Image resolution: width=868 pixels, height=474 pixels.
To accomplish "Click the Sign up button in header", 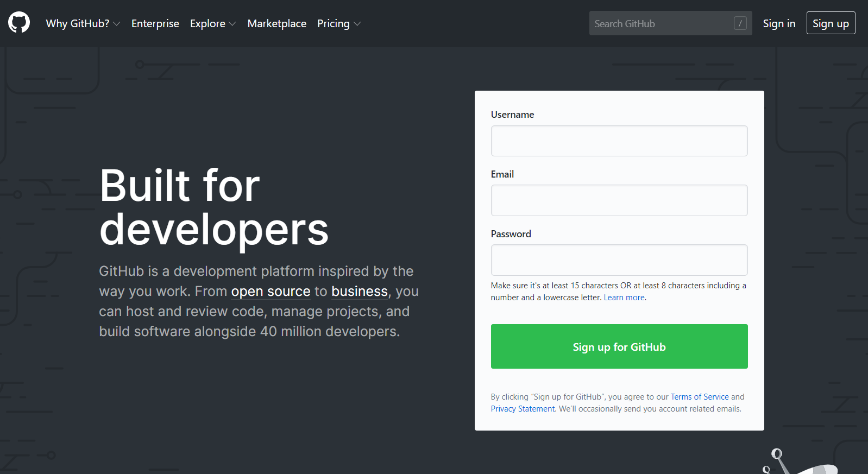I will [x=831, y=23].
